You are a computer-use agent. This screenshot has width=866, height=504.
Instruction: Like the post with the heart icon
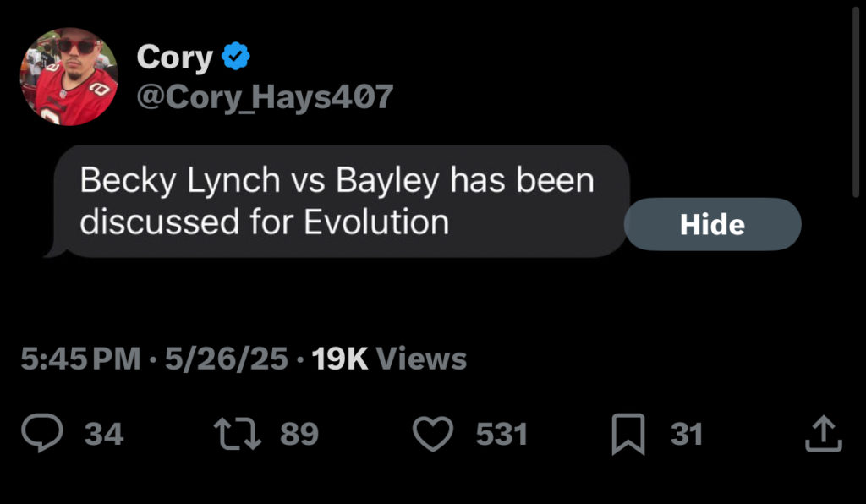point(434,434)
